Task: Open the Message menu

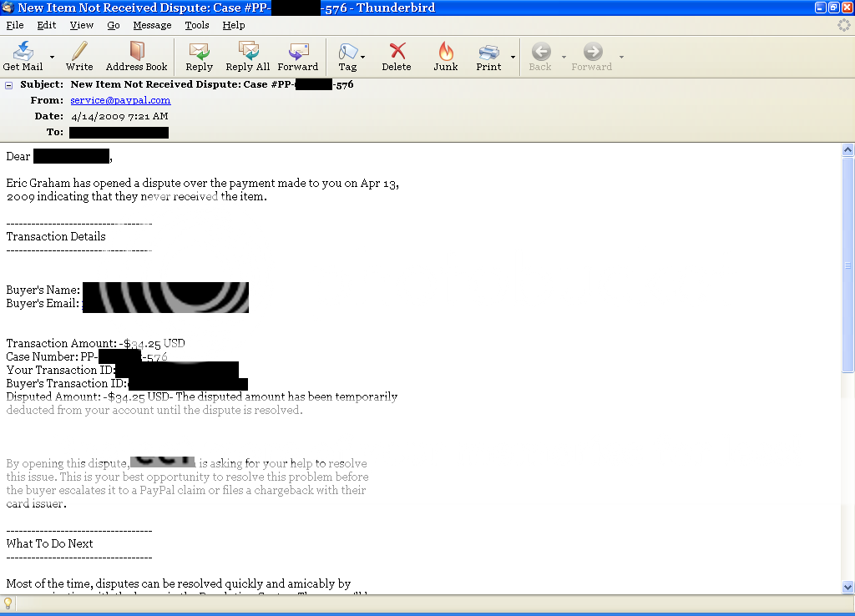Action: 152,25
